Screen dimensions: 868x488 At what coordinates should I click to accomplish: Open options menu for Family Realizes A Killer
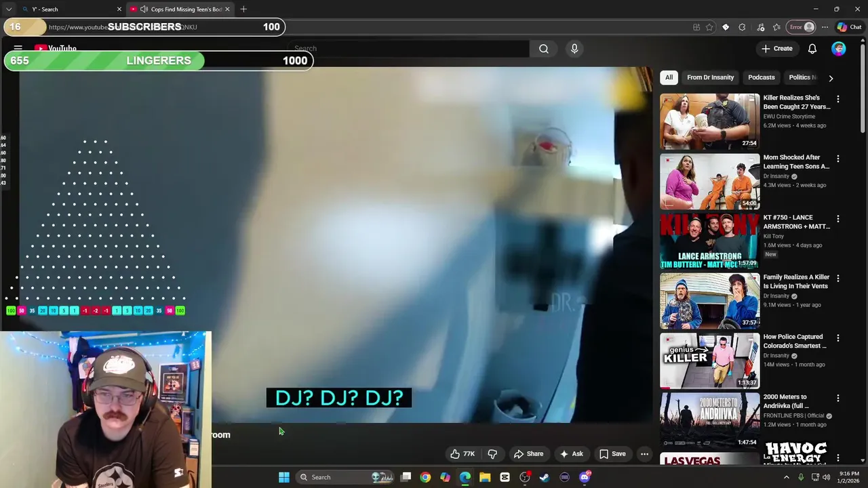tap(838, 279)
